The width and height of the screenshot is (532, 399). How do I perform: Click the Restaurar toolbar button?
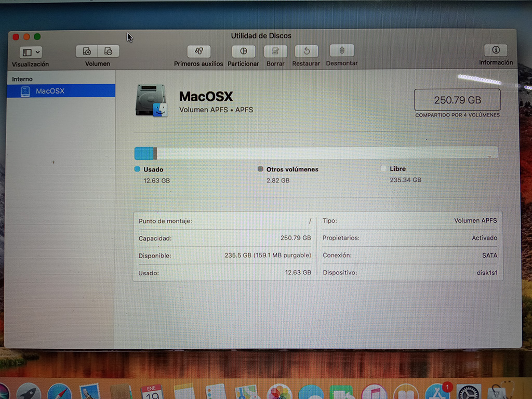click(x=307, y=51)
